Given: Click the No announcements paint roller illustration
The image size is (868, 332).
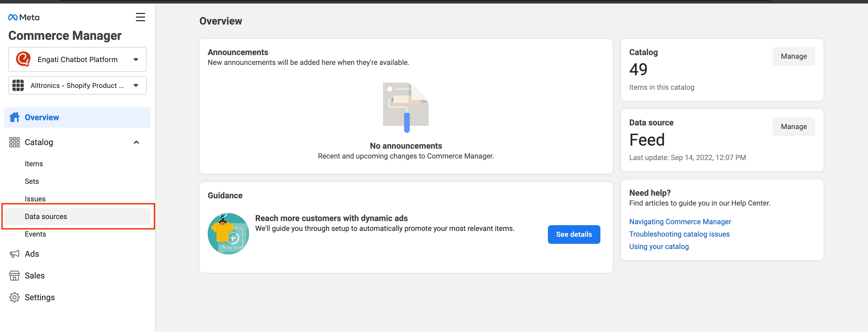Looking at the screenshot, I should [406, 107].
